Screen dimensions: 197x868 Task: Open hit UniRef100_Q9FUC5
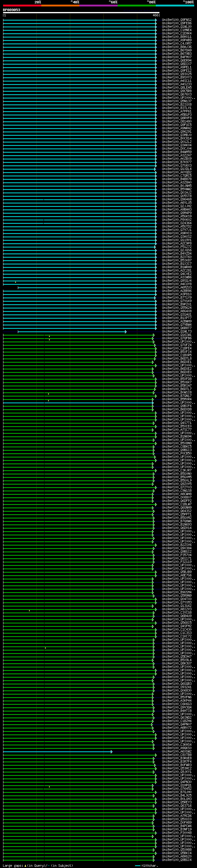(176, 125)
